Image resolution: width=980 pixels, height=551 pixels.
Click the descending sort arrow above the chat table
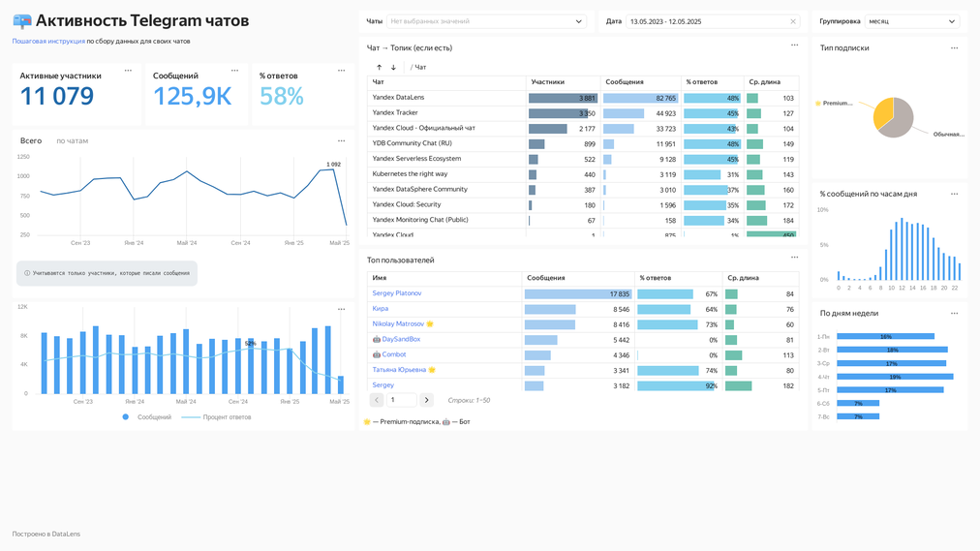click(x=393, y=68)
